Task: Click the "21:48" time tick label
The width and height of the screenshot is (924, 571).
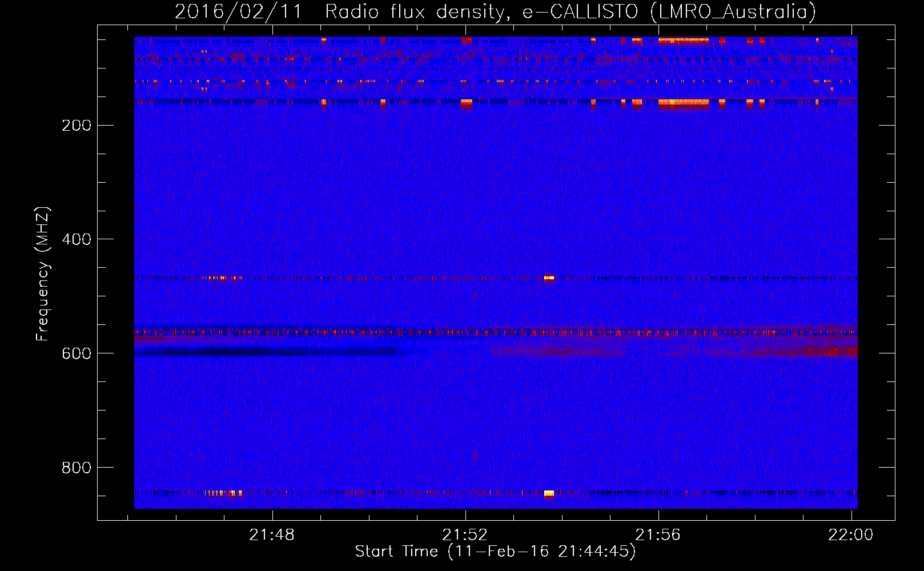Action: (x=272, y=534)
